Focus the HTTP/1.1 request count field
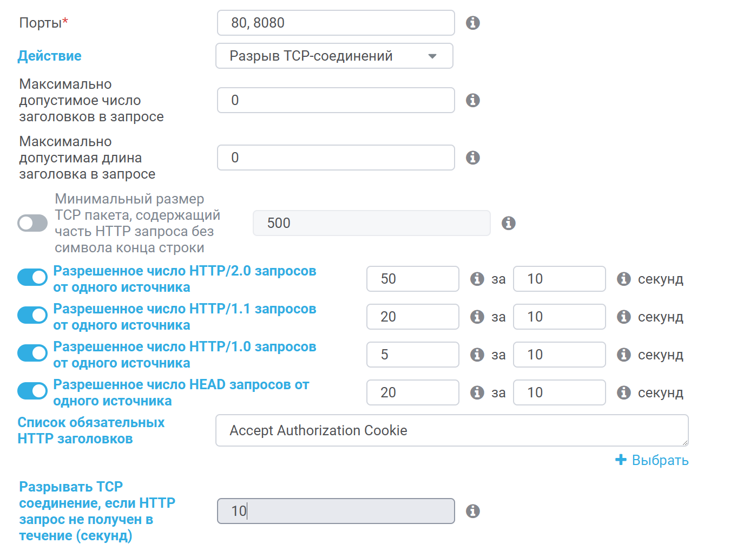 [412, 317]
